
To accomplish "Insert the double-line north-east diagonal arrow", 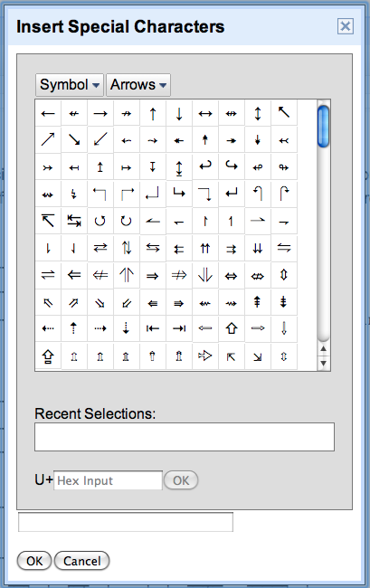I will click(74, 303).
